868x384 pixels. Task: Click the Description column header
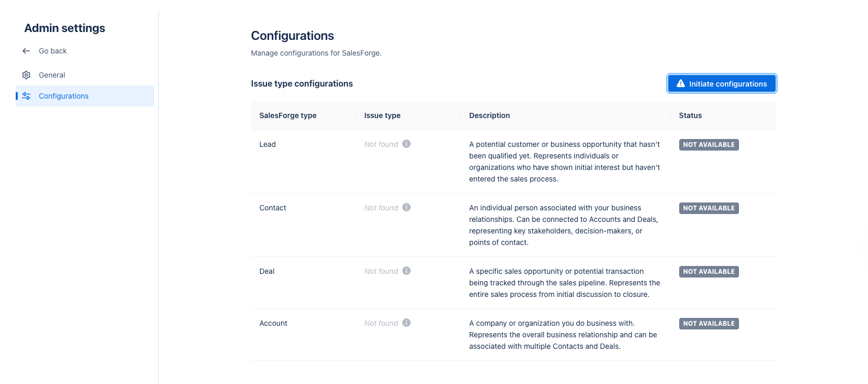[489, 115]
